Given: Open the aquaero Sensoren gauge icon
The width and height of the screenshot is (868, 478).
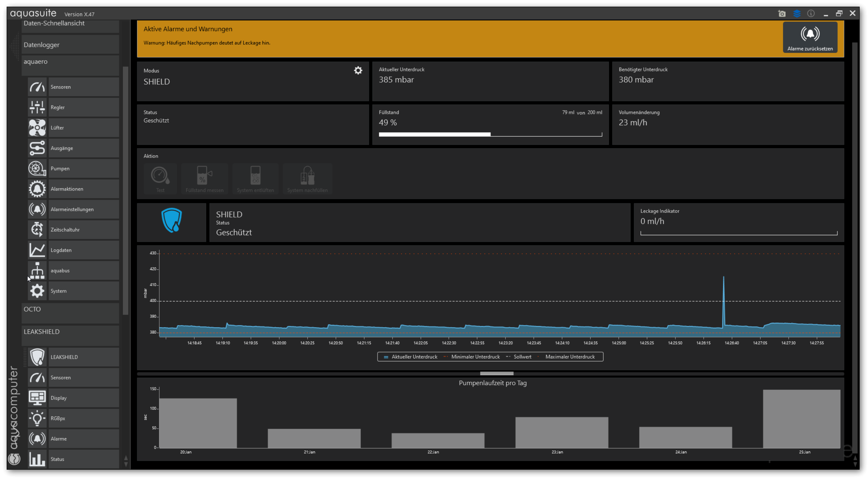Looking at the screenshot, I should 37,87.
